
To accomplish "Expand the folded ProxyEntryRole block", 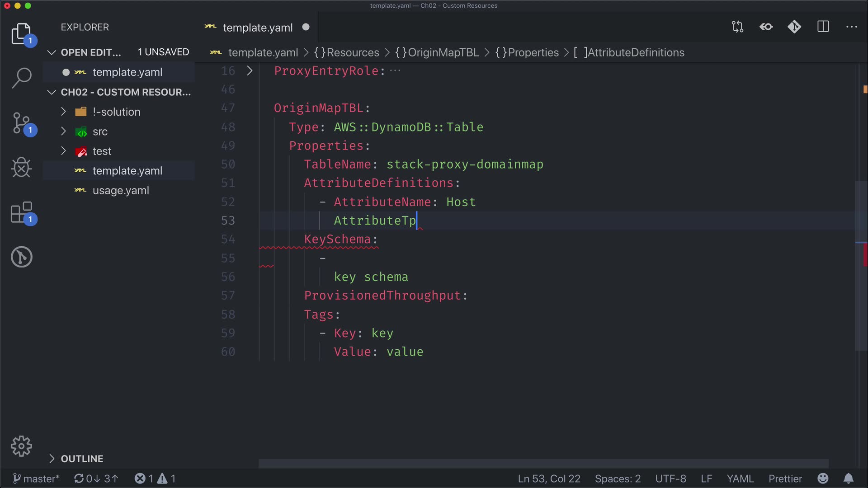I will [250, 70].
